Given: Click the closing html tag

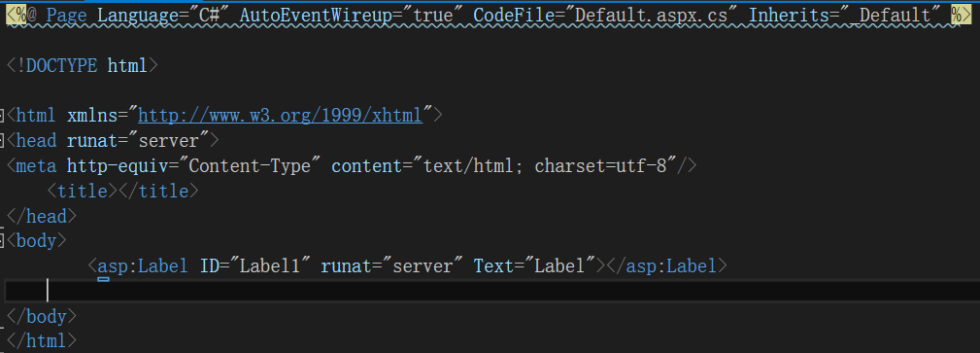Looking at the screenshot, I should click(x=41, y=341).
